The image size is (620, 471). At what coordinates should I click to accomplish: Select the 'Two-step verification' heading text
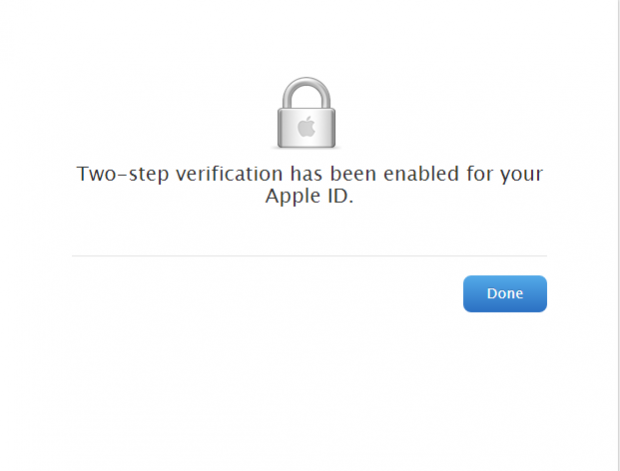pyautogui.click(x=310, y=185)
